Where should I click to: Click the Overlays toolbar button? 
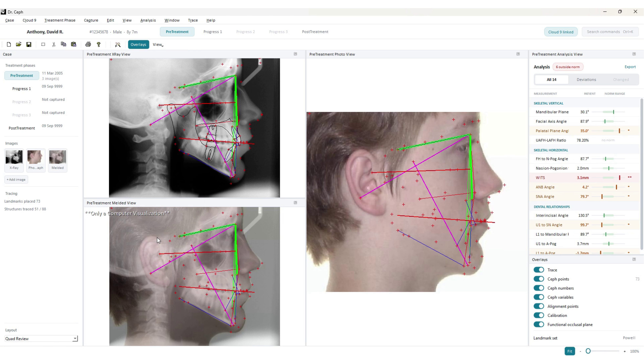click(138, 45)
